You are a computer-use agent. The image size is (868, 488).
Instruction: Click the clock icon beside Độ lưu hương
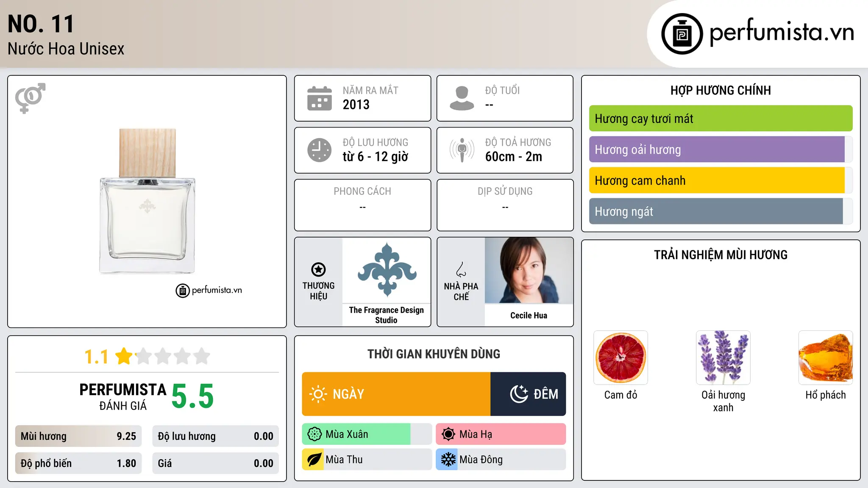click(x=320, y=150)
